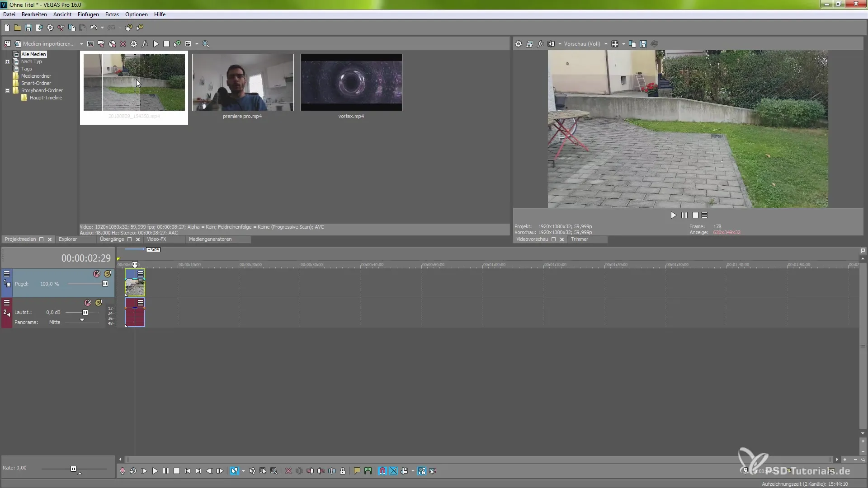The width and height of the screenshot is (868, 488).
Task: Open a project via the folder icon
Action: 18,28
